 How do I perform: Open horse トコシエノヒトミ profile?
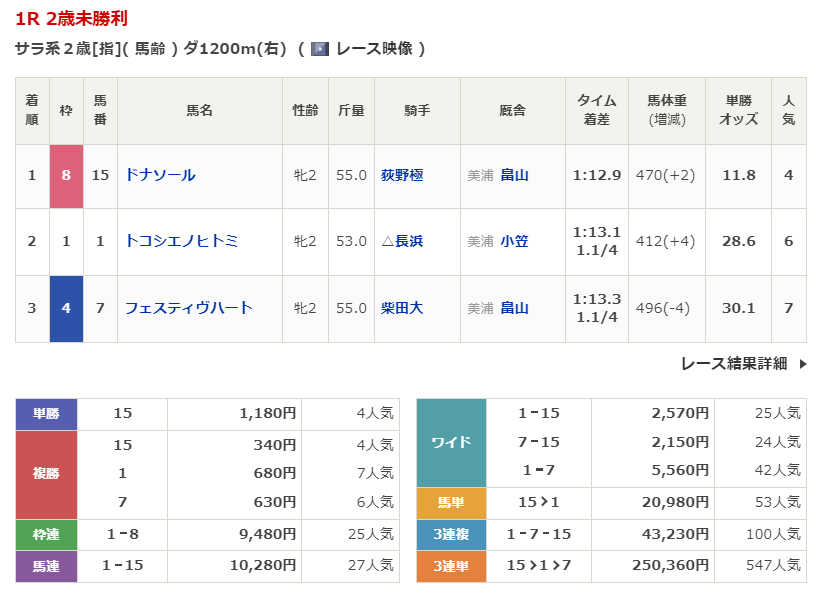point(181,241)
